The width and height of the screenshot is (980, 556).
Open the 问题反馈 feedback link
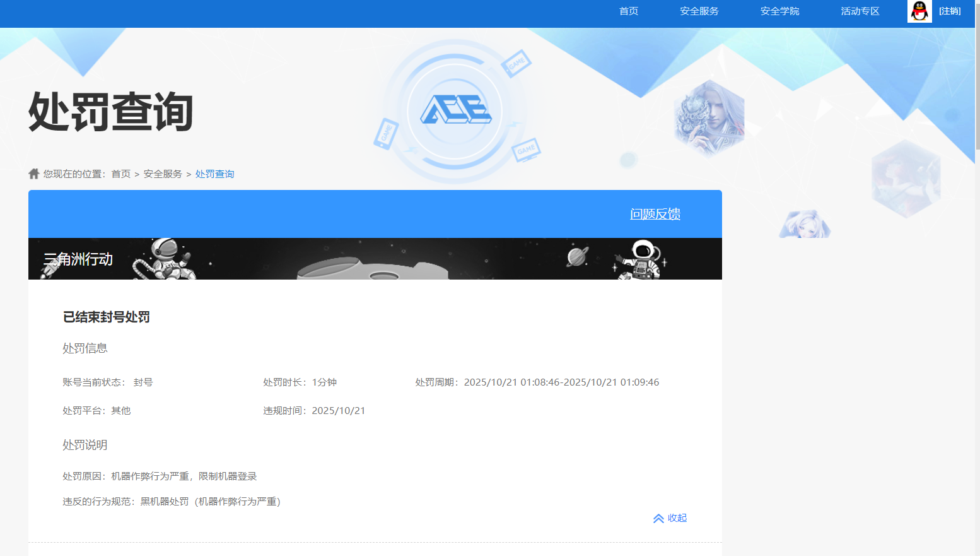point(655,214)
